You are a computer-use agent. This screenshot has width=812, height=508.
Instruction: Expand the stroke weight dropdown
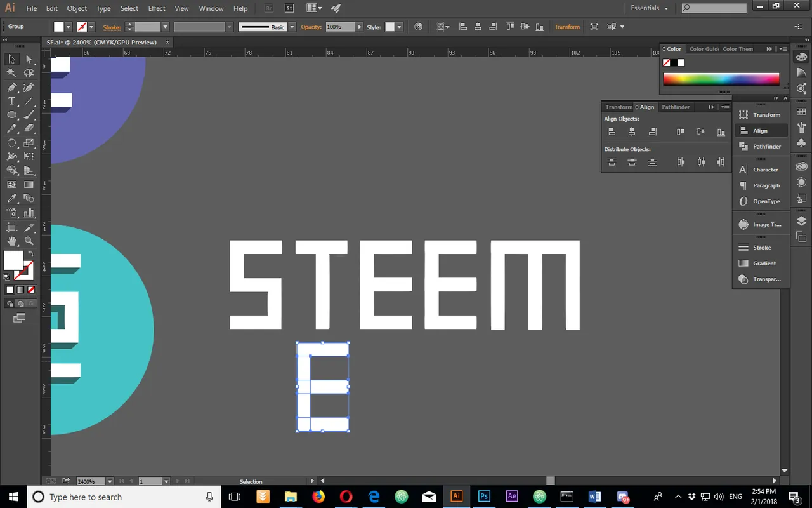click(x=166, y=27)
